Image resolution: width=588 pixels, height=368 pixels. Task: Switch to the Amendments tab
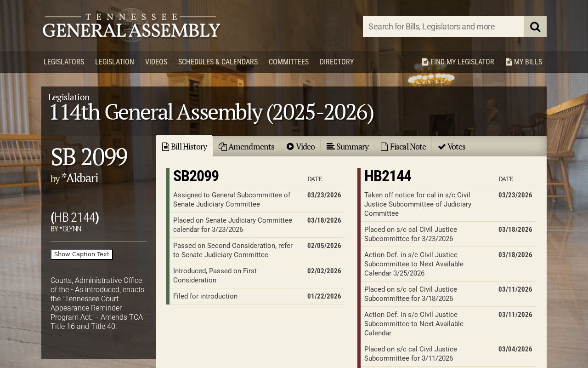tap(246, 146)
